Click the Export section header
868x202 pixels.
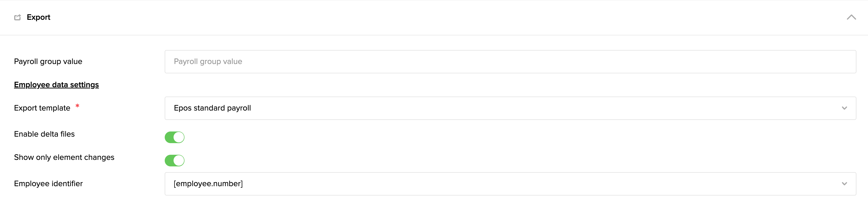[38, 17]
